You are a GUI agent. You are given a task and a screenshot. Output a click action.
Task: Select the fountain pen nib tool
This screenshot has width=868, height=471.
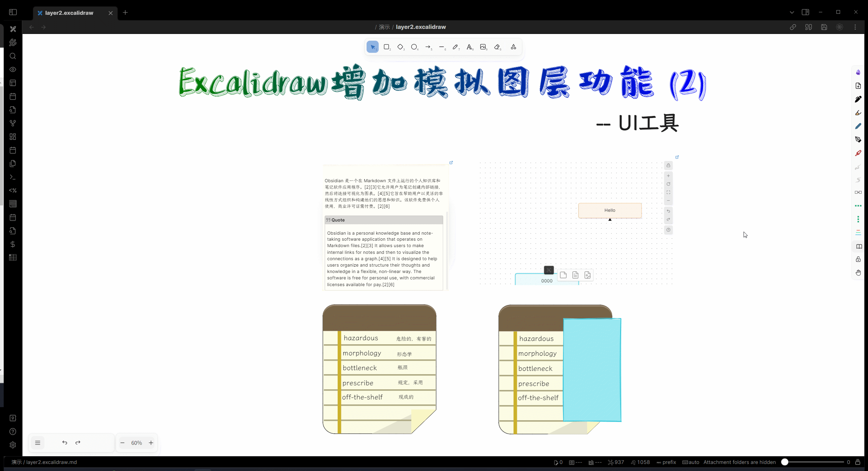pos(858,140)
